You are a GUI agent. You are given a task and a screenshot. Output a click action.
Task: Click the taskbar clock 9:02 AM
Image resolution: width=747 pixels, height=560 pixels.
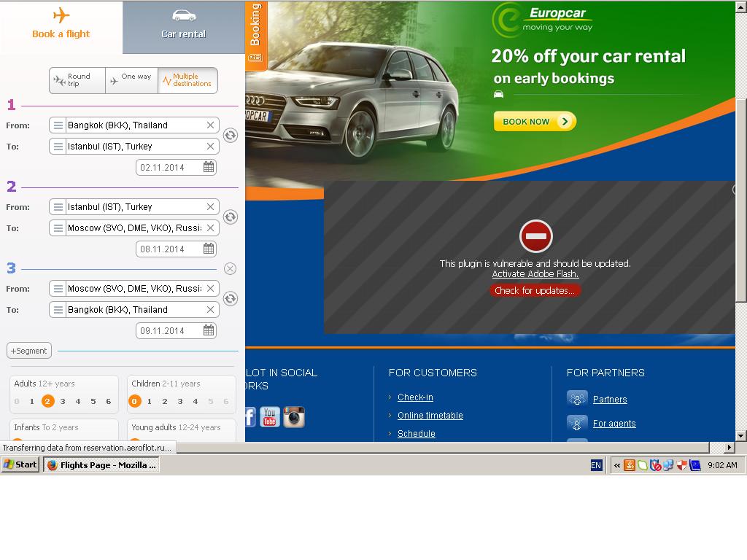pyautogui.click(x=722, y=465)
